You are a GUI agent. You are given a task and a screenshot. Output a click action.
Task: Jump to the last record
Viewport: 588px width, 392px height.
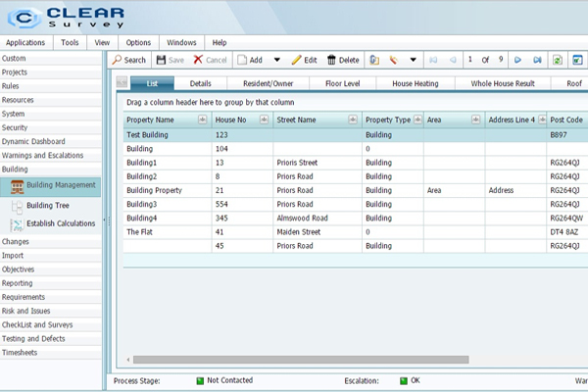coord(537,60)
